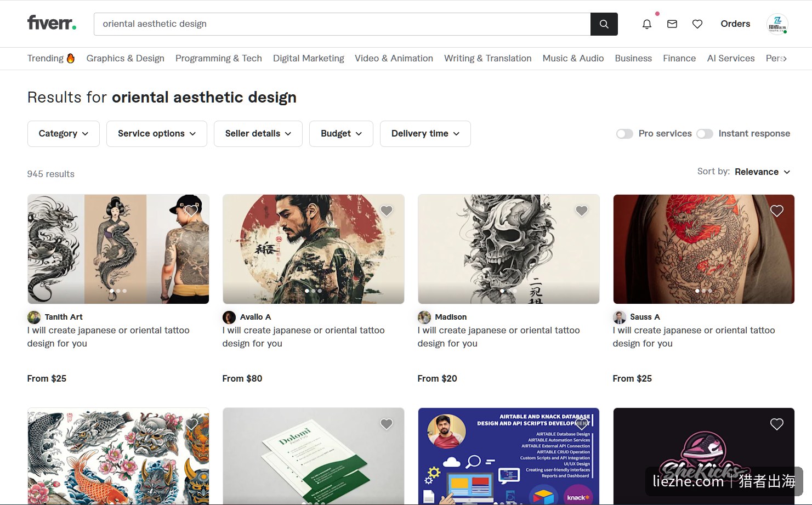Favorite the Avallo A gig with heart
Screen dimensions: 812x505
point(387,211)
